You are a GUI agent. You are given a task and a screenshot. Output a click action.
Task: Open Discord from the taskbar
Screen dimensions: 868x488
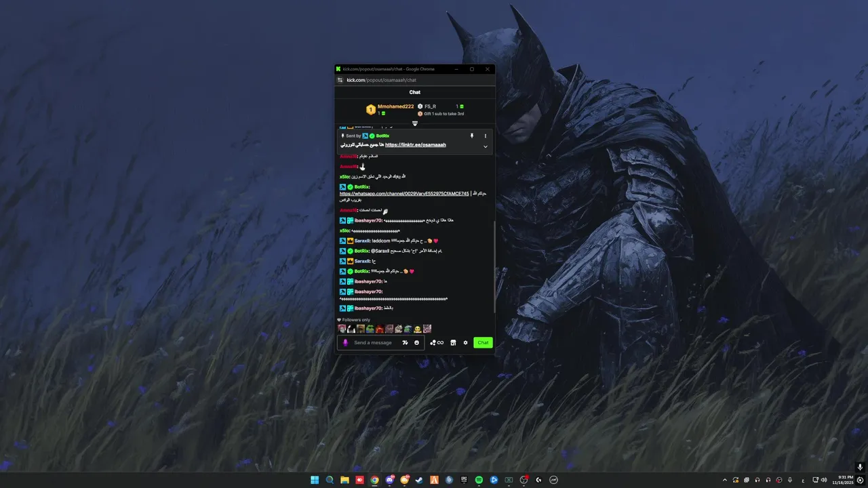[x=389, y=480]
